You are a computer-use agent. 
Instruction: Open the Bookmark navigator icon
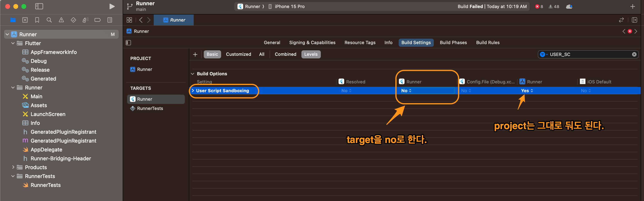37,20
